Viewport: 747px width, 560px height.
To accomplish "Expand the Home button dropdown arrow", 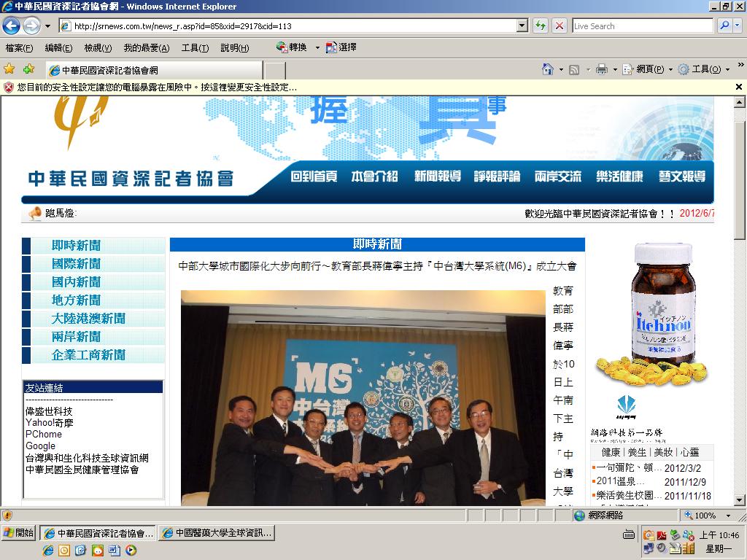I will [561, 70].
